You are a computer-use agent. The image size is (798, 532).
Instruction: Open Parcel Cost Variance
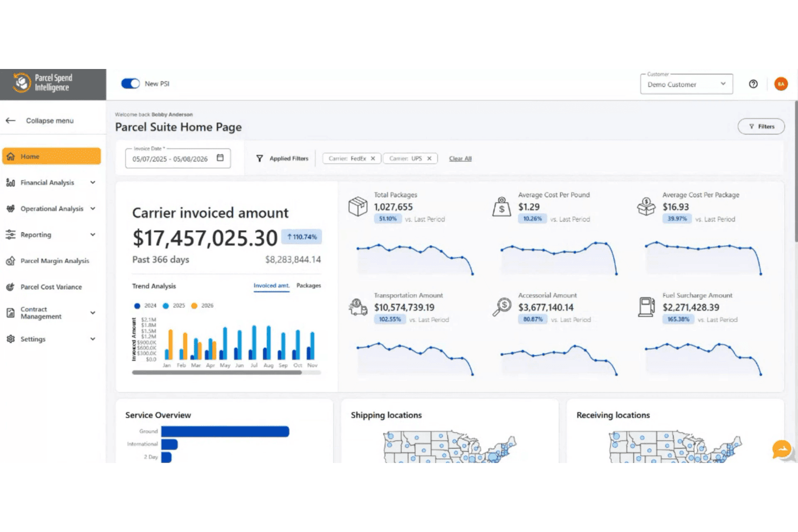(52, 287)
